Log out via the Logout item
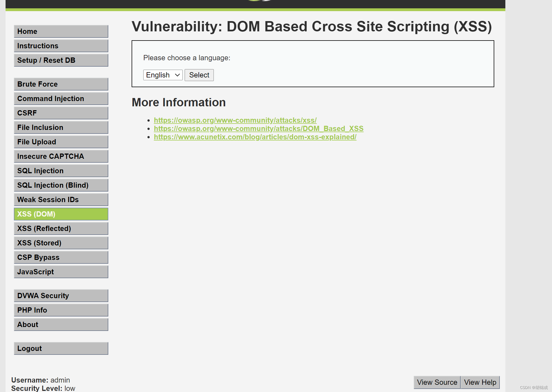This screenshot has height=392, width=552. click(61, 348)
